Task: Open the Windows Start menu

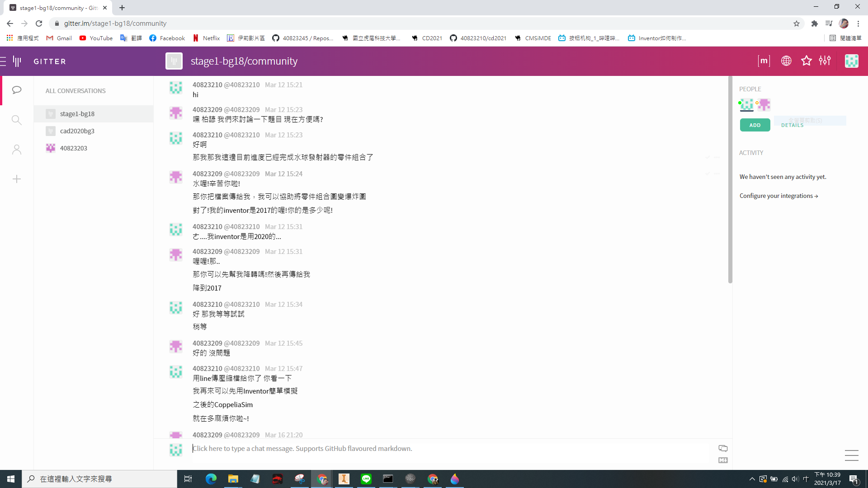Action: click(11, 479)
